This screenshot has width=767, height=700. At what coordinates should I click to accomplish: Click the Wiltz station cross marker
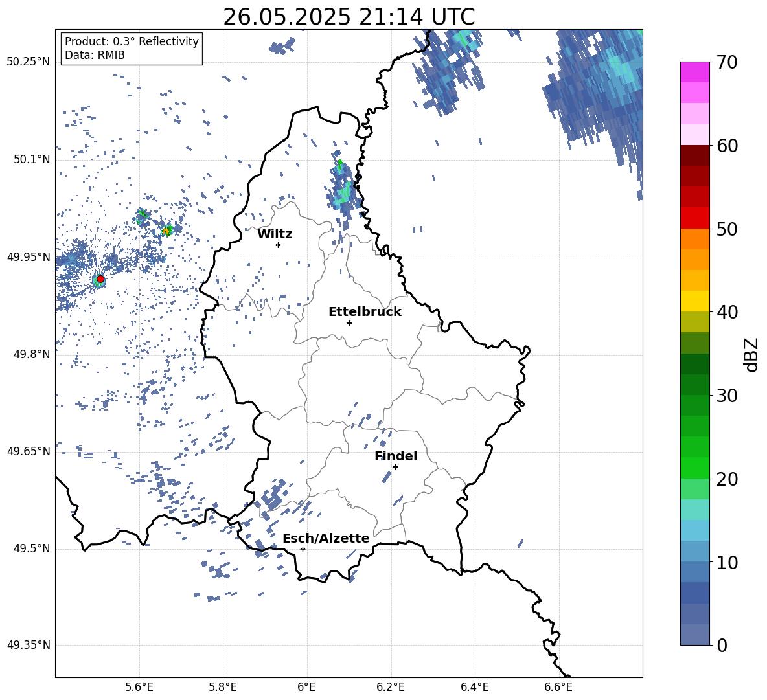click(x=279, y=245)
